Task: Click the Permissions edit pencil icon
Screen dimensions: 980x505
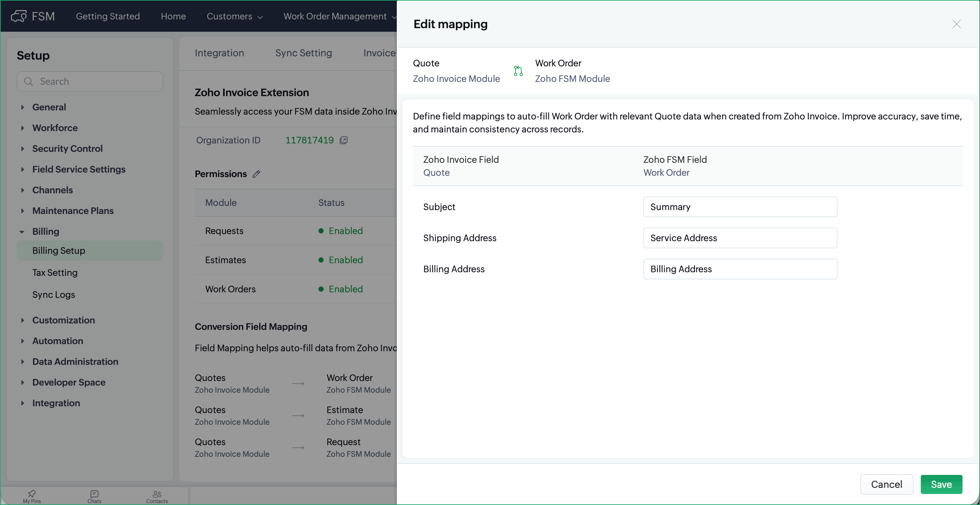Action: (256, 174)
